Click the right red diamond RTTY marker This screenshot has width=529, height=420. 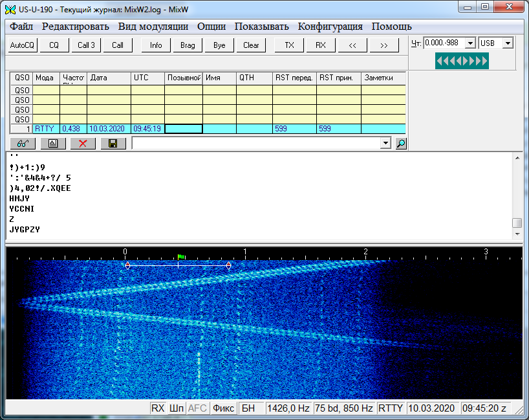pos(229,265)
